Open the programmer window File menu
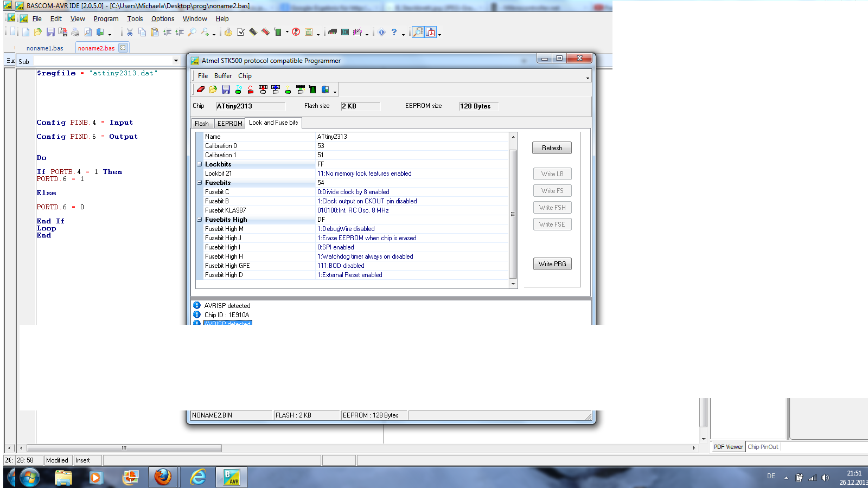This screenshot has width=868, height=488. (x=203, y=76)
